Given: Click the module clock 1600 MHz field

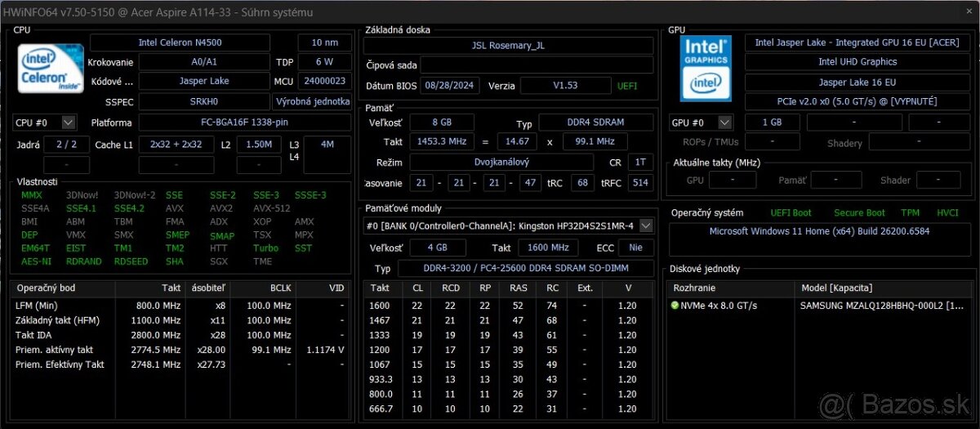Looking at the screenshot, I should coord(546,247).
